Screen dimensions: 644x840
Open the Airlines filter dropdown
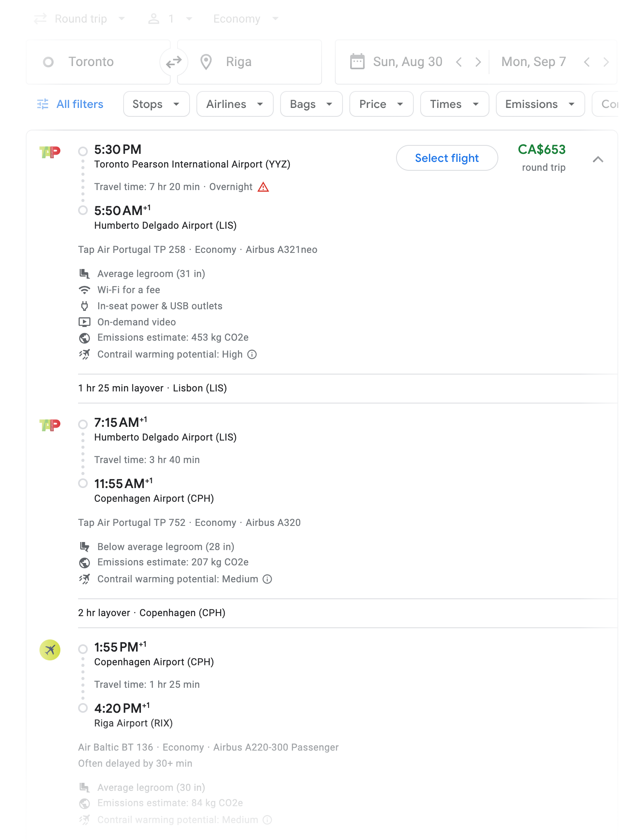[x=235, y=104]
